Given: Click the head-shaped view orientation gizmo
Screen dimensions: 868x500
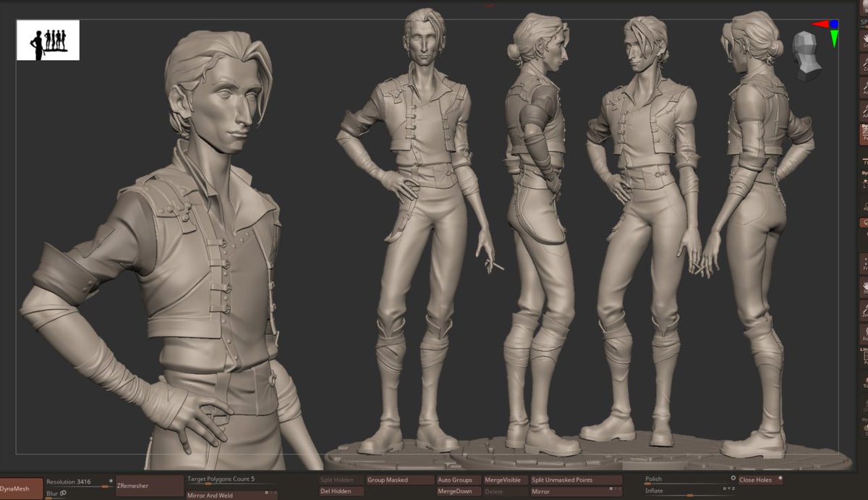Looking at the screenshot, I should 806,54.
